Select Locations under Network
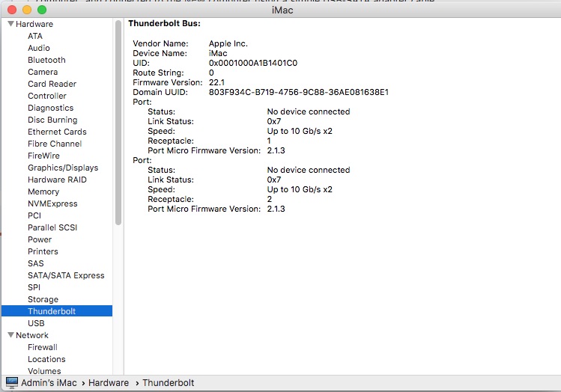This screenshot has width=561, height=392. pos(46,359)
